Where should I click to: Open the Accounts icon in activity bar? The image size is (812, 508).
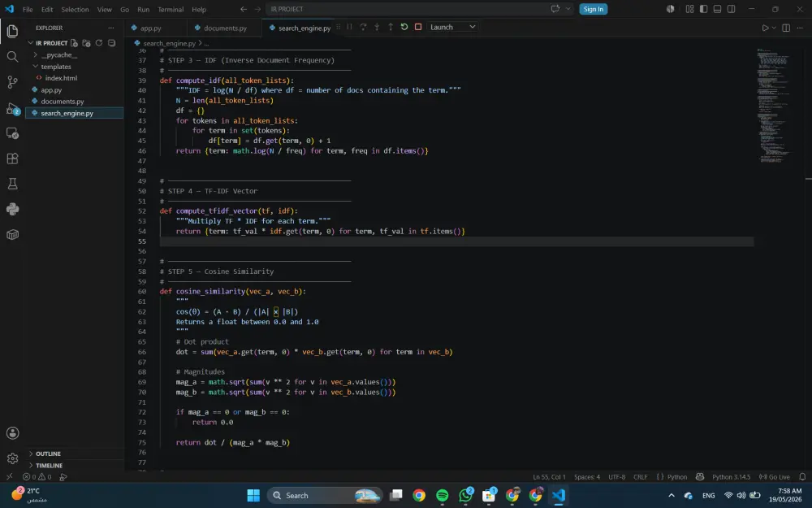point(12,433)
